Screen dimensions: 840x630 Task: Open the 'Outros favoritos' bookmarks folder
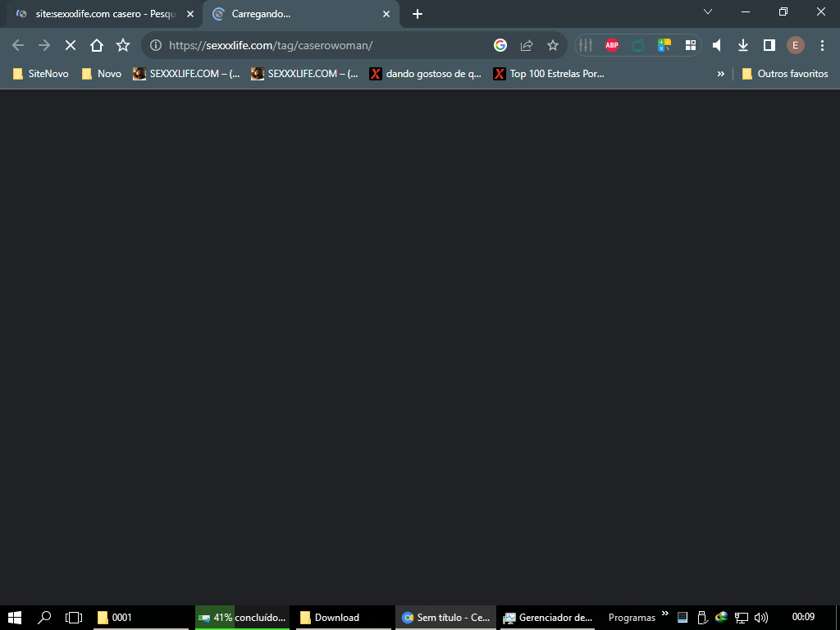(x=784, y=74)
